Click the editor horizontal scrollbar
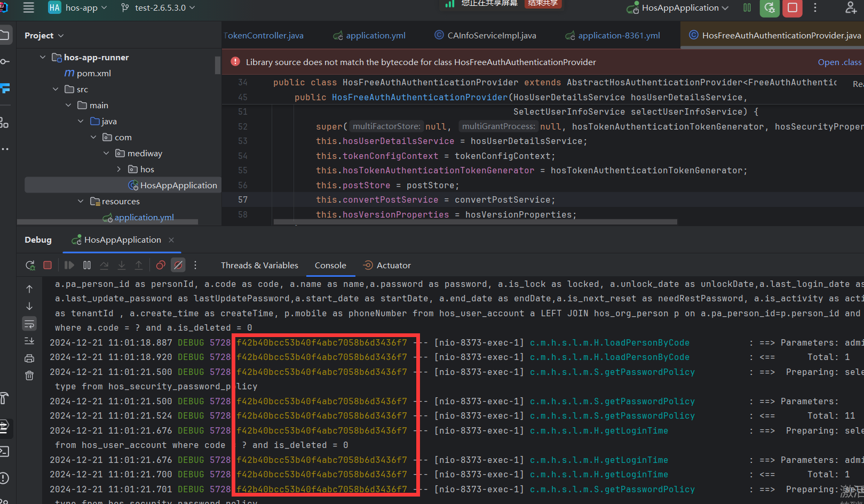This screenshot has height=504, width=864. point(475,222)
